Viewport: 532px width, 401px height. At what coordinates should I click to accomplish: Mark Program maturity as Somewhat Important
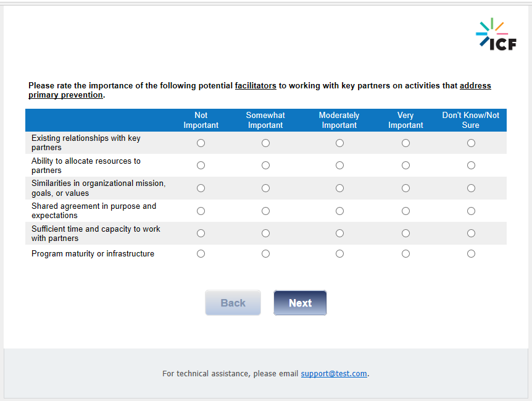[x=265, y=253]
